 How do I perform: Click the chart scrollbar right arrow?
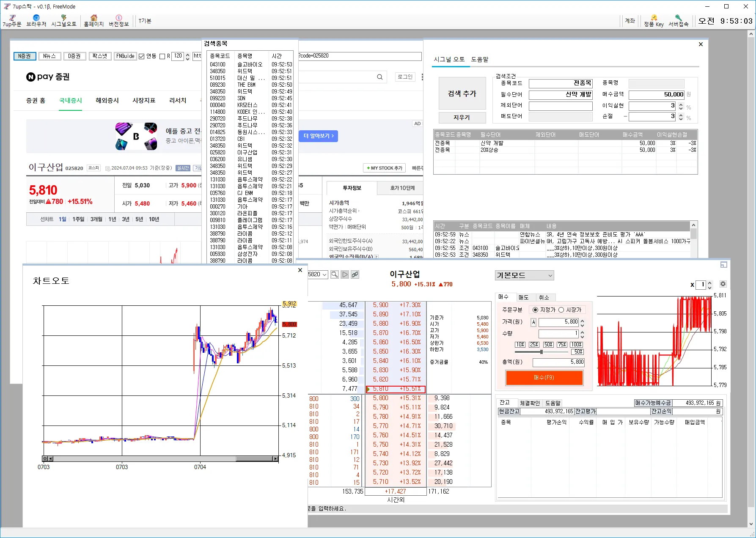275,458
